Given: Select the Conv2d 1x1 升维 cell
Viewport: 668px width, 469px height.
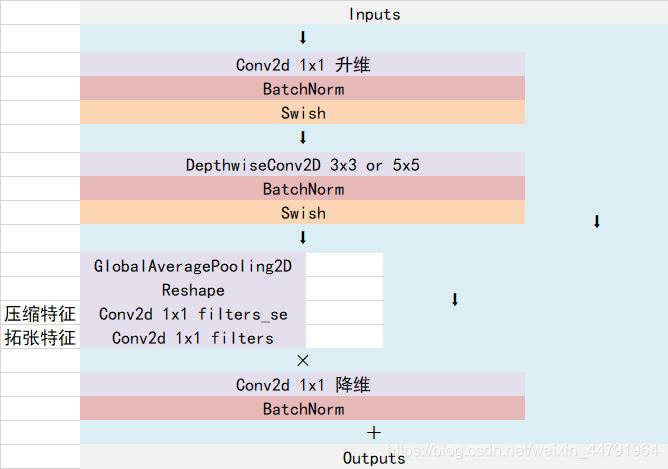Looking at the screenshot, I should click(x=302, y=65).
